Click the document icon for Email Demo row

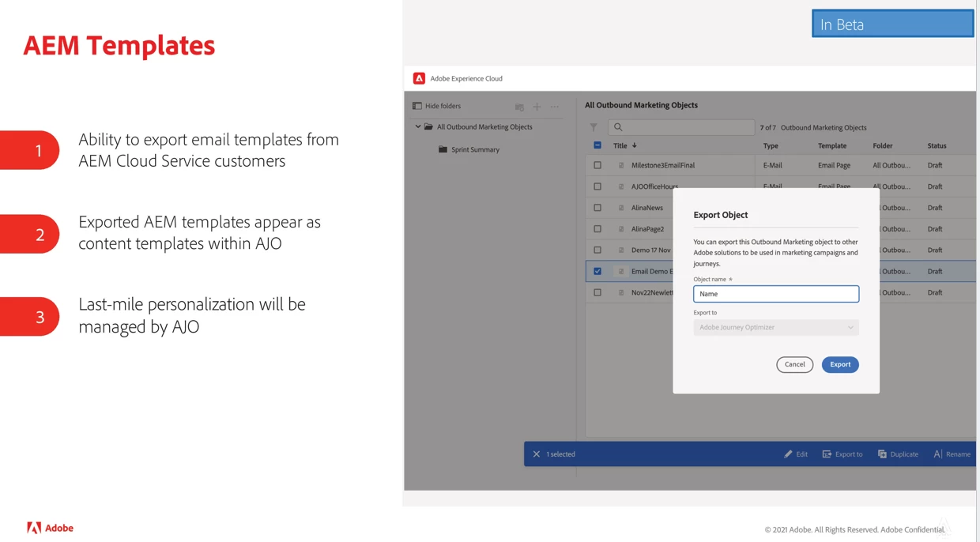point(621,271)
